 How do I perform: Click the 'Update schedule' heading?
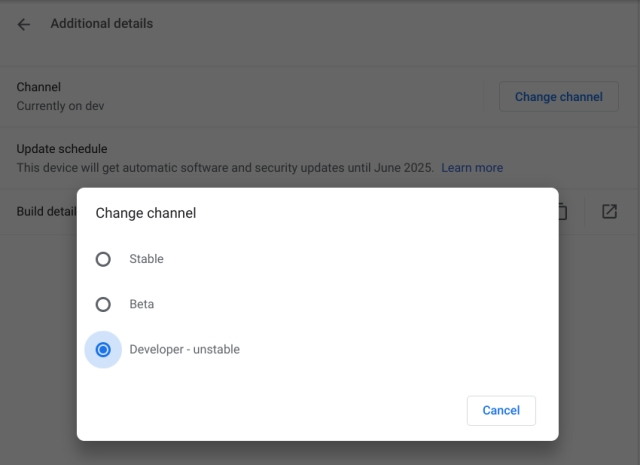62,149
